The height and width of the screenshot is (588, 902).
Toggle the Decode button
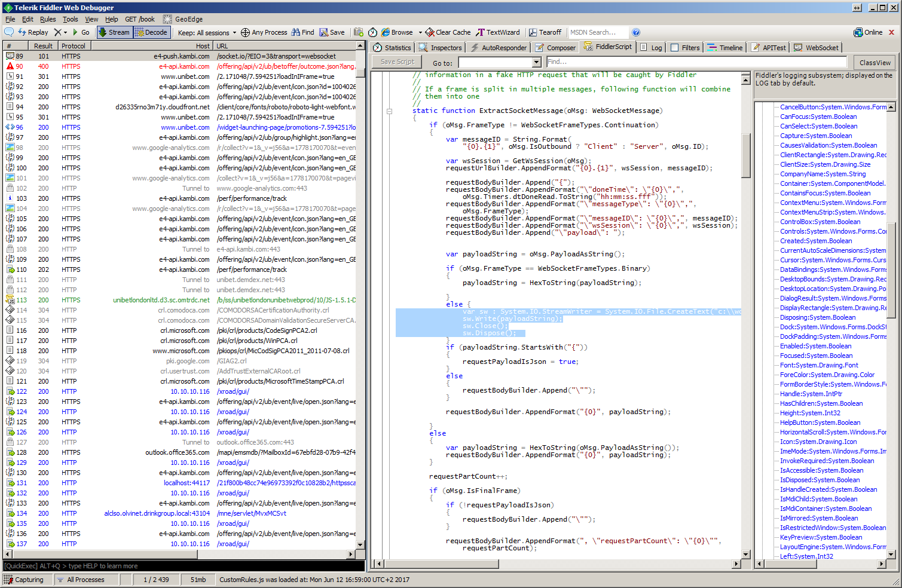coord(151,32)
